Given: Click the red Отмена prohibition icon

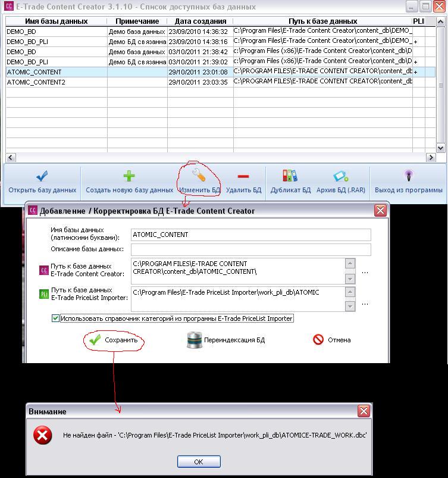Looking at the screenshot, I should [318, 339].
